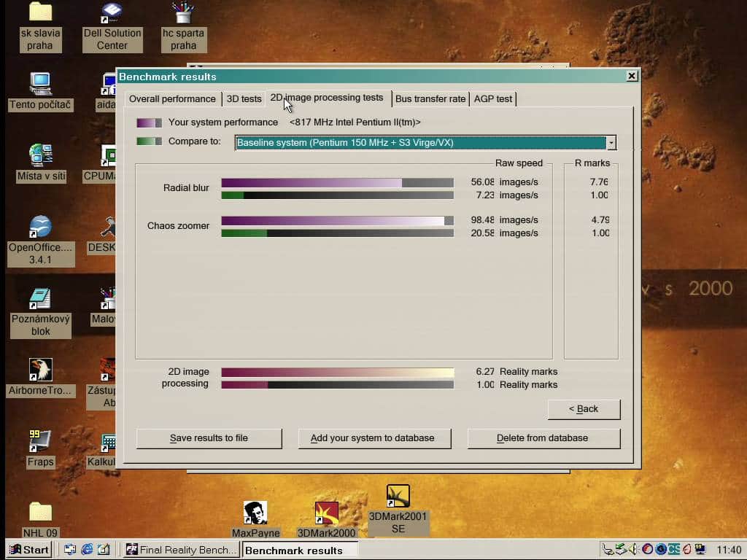Open the Start menu

29,550
